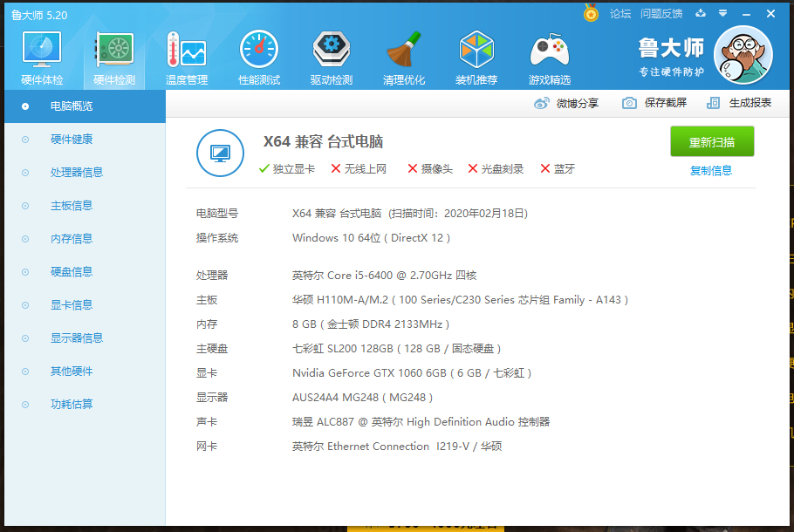Close the 鲁大师 window
Screen dimensions: 794x532
(x=770, y=14)
